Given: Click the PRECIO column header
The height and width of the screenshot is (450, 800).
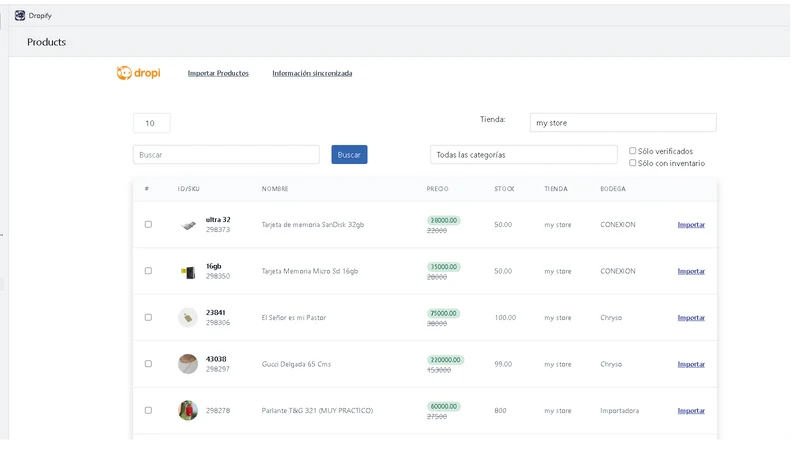Looking at the screenshot, I should pos(437,189).
